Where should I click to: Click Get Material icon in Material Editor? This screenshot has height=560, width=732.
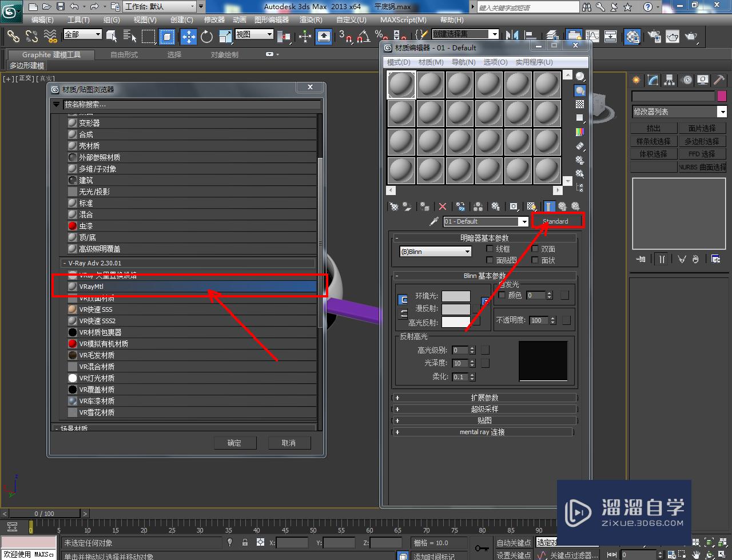pos(394,206)
